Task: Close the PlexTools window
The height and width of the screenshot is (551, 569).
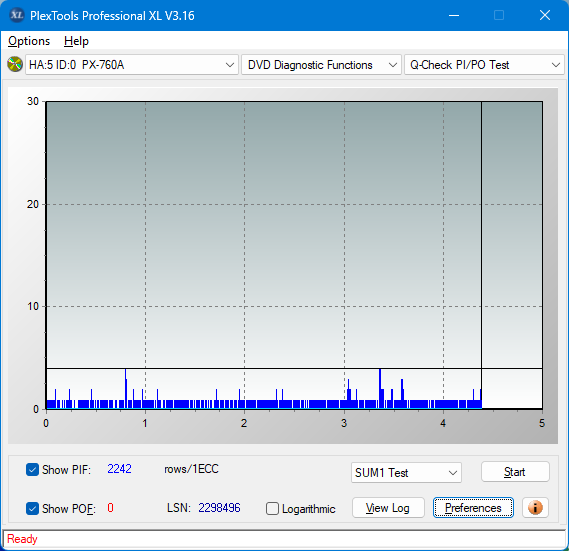Action: pos(545,15)
